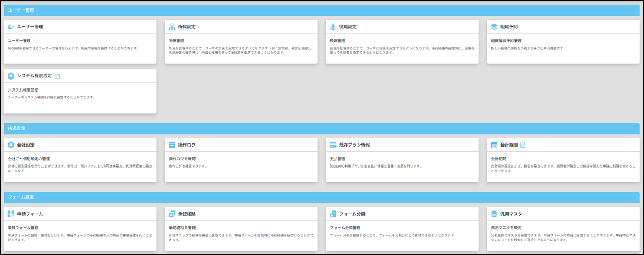This screenshot has width=644, height=255.
Task: Select the フォーム設定 section header
Action: pyautogui.click(x=321, y=197)
